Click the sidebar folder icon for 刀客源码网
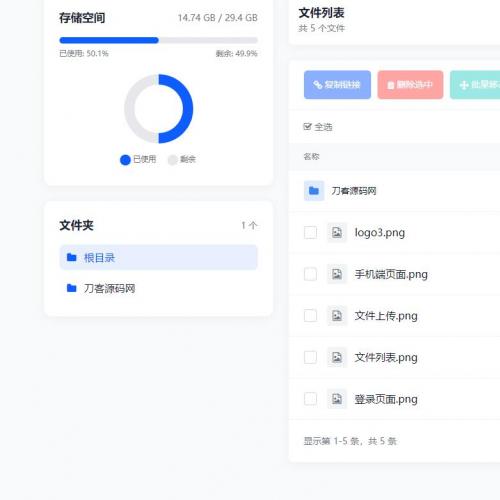 [x=72, y=288]
